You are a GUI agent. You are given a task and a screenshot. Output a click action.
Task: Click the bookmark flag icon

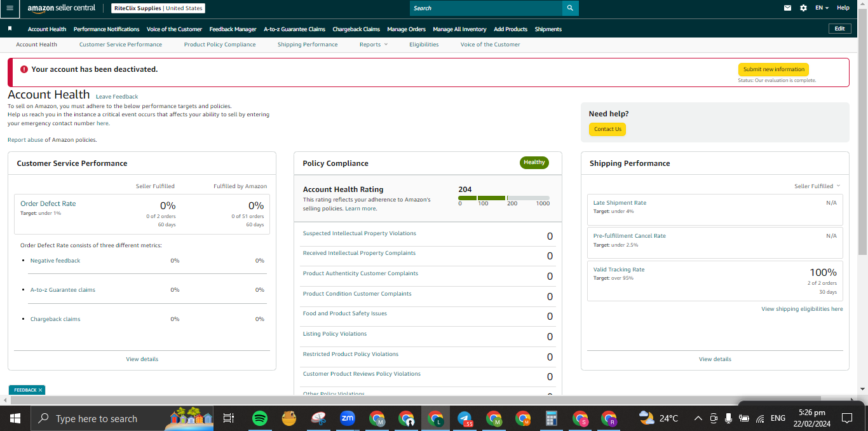point(10,29)
